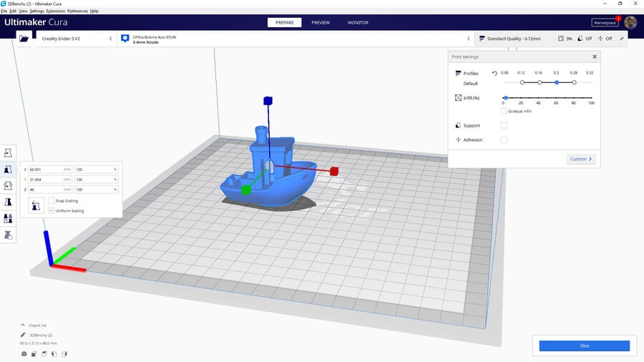
Task: Click the reset scale icon button
Action: (36, 205)
